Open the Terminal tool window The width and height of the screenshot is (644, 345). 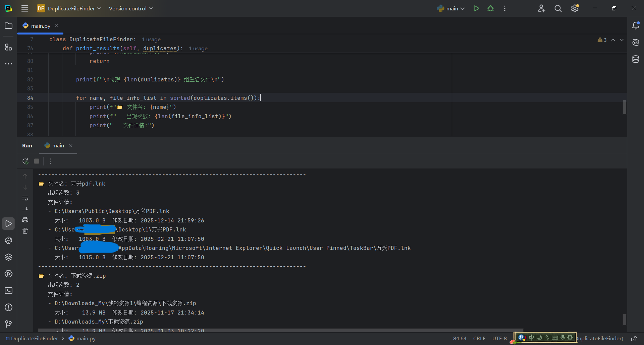[x=8, y=291]
